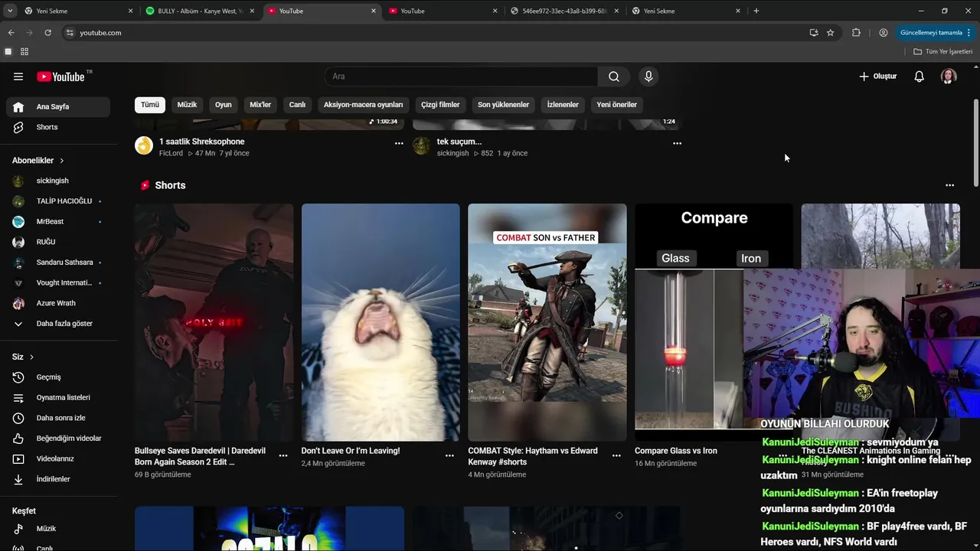980x551 pixels.
Task: Select the Canlı filter chip
Action: [297, 105]
